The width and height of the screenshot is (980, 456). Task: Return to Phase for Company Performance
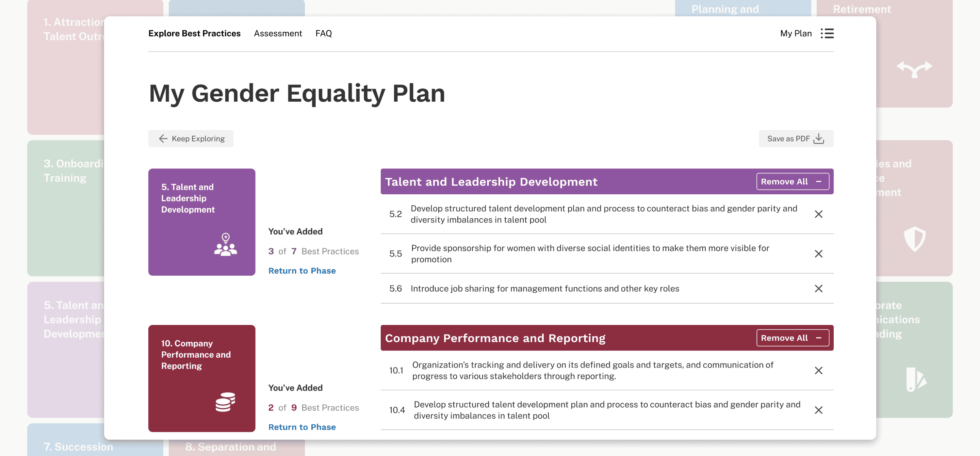pos(302,427)
